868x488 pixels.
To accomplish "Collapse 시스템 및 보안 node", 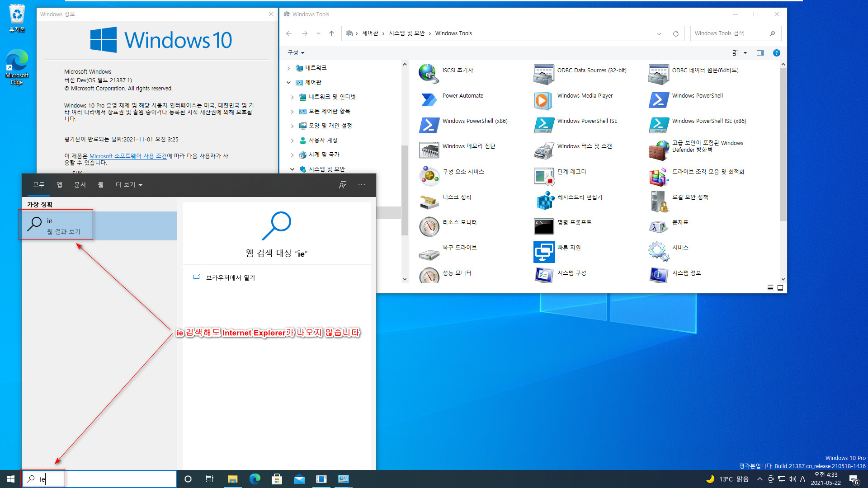I will click(292, 169).
